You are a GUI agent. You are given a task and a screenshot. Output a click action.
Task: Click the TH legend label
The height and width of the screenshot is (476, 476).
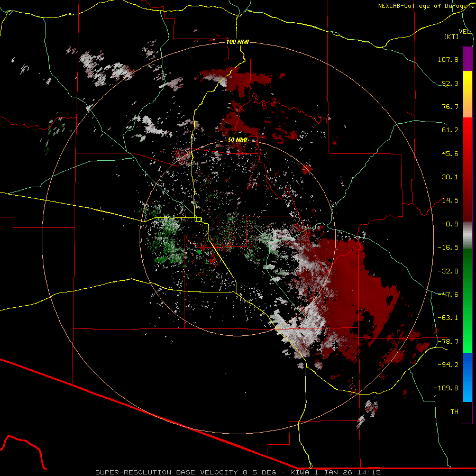454,412
